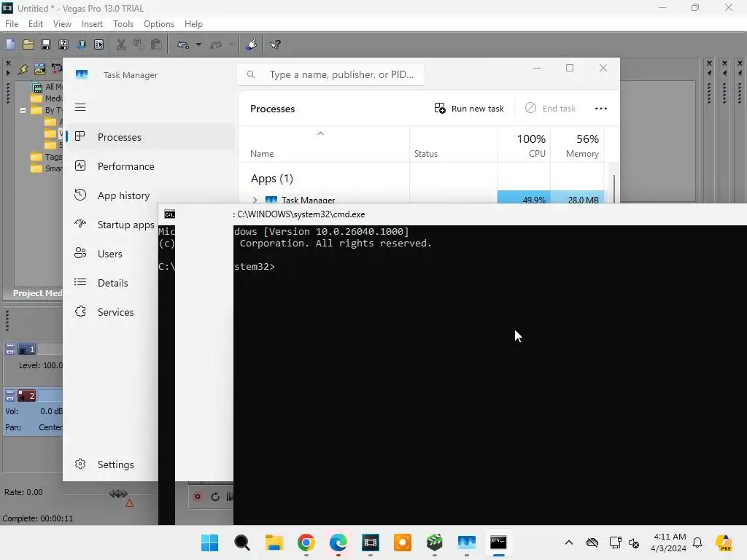The height and width of the screenshot is (560, 747).
Task: Click Run new task in Task Manager
Action: 469,109
